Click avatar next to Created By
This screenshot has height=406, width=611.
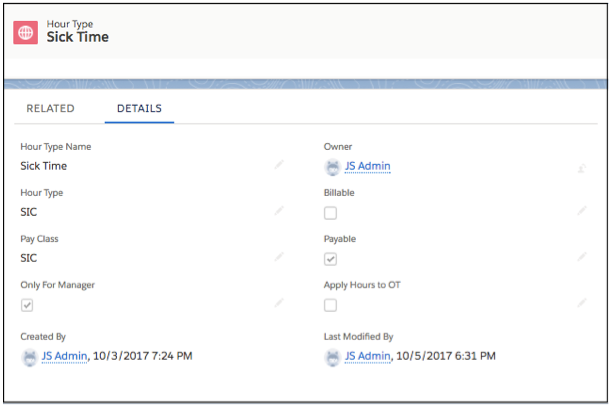[29, 355]
